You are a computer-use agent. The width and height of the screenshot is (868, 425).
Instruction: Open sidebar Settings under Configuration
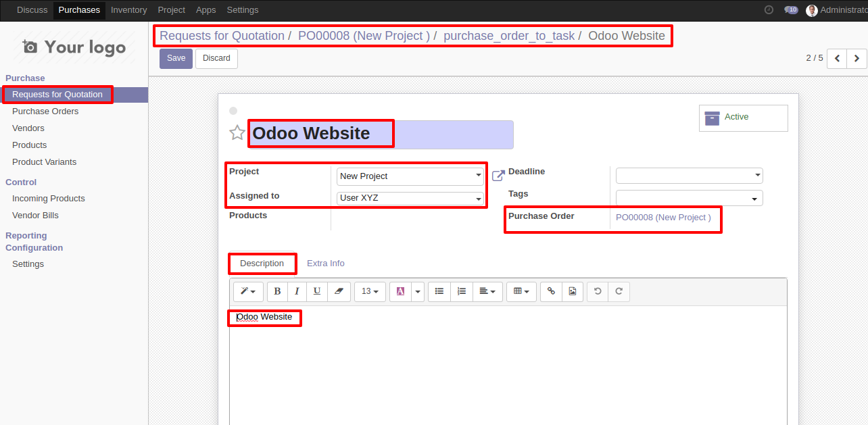pos(28,264)
